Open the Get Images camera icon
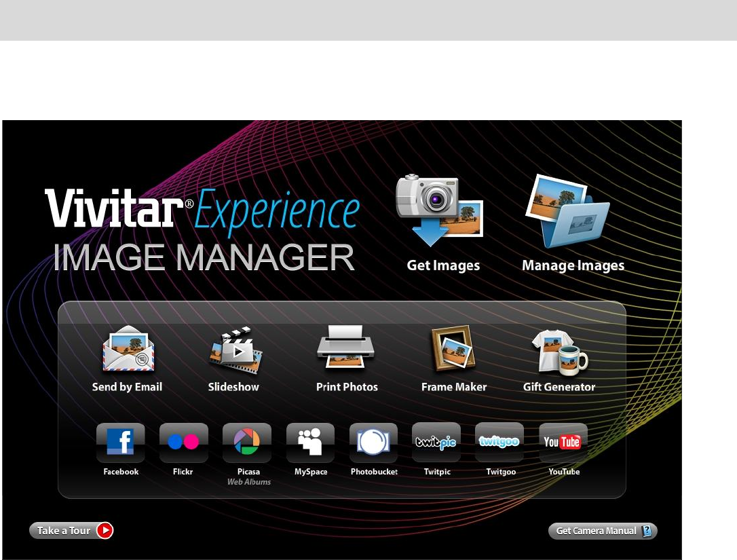This screenshot has height=560, width=737. tap(440, 210)
